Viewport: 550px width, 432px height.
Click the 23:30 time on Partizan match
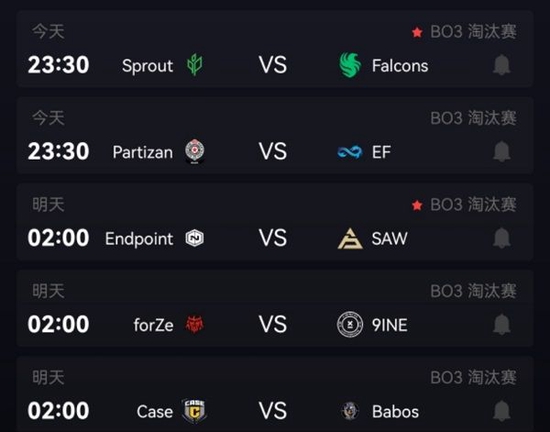(58, 151)
